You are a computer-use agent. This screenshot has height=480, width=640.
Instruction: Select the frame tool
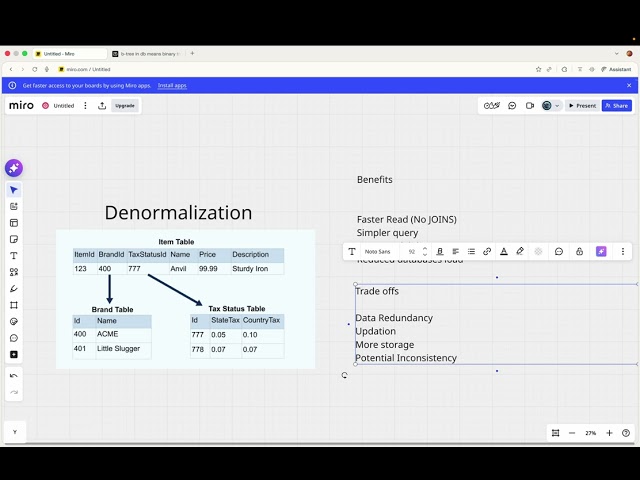tap(14, 305)
